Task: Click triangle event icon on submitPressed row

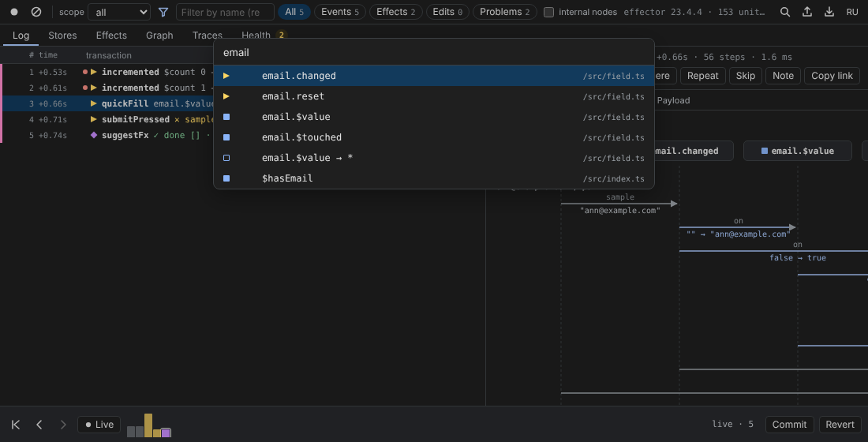Action: point(94,119)
